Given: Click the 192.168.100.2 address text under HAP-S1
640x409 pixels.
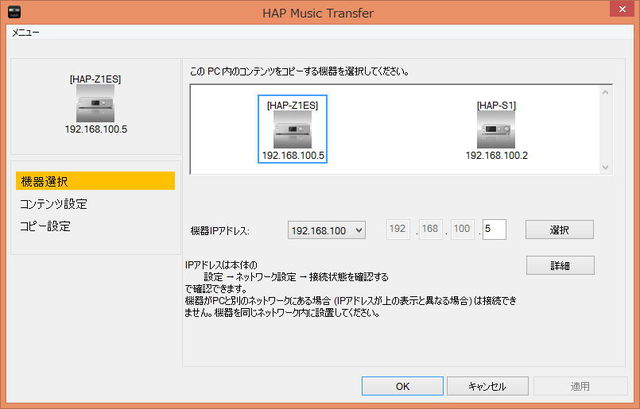Looking at the screenshot, I should [x=496, y=156].
